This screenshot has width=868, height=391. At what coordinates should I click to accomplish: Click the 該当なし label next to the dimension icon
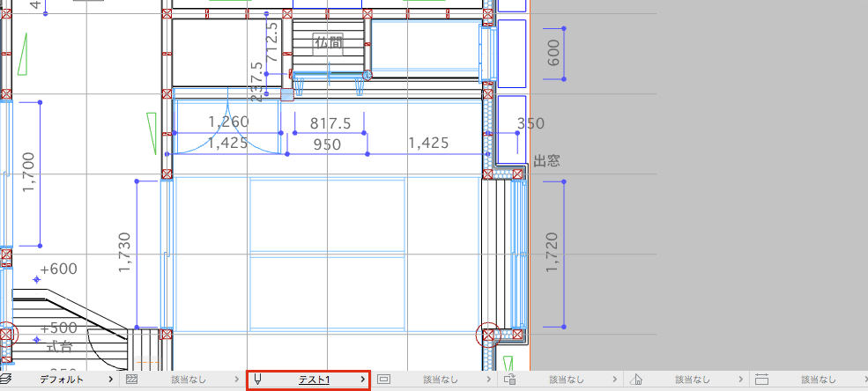819,380
